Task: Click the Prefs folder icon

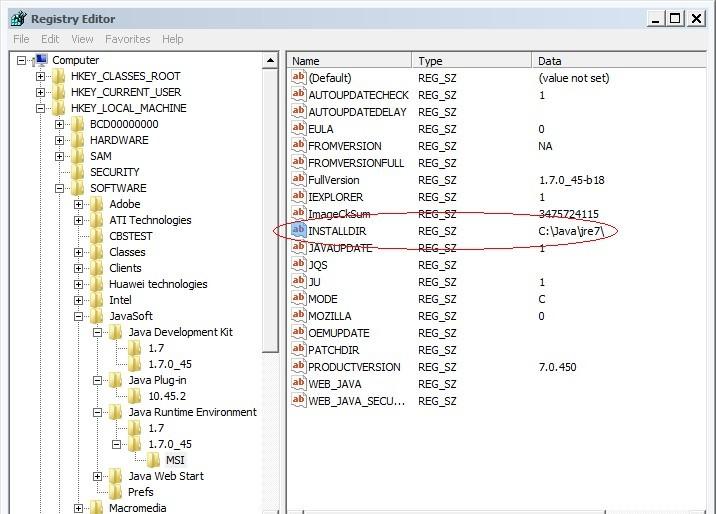Action: pos(116,492)
